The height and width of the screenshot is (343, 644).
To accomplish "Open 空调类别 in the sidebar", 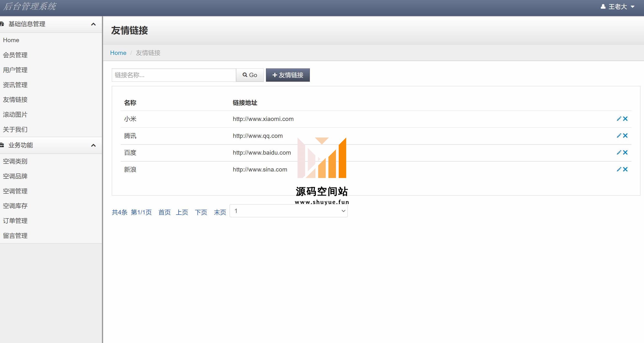I will coord(15,161).
